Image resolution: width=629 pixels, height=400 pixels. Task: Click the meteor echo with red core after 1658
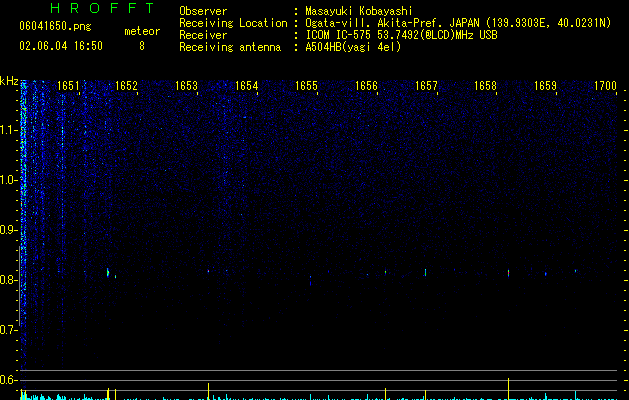click(x=508, y=273)
